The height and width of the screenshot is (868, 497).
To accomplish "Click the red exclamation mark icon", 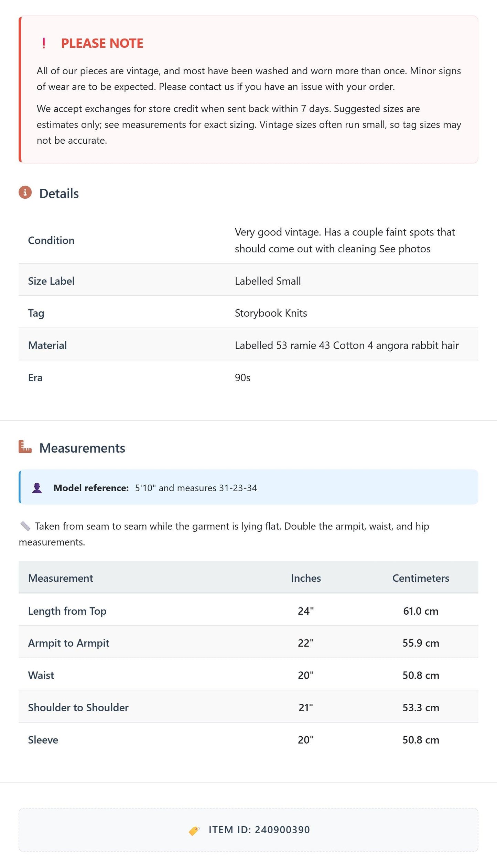I will pyautogui.click(x=44, y=43).
